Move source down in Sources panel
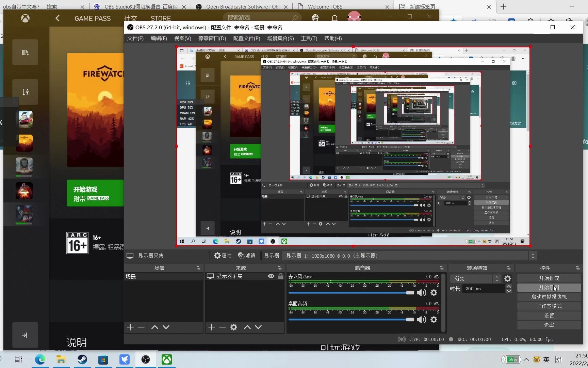Viewport: 588px width, 368px height. point(259,327)
